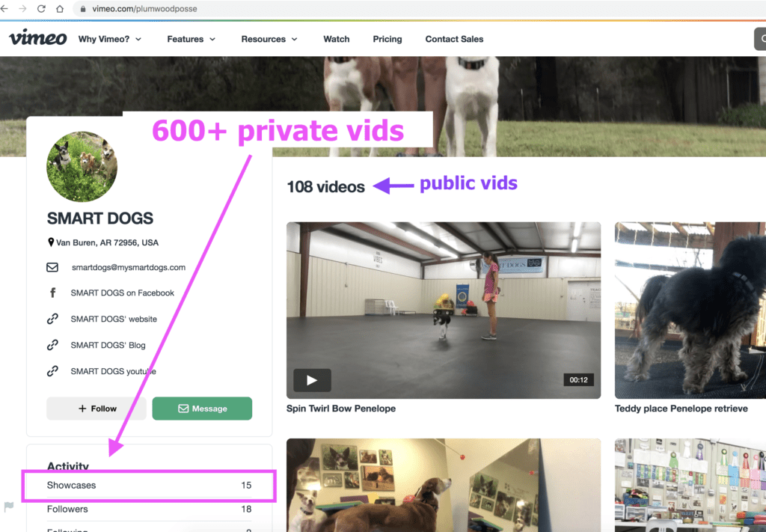This screenshot has width=766, height=532.
Task: Click the location pin icon
Action: [51, 242]
